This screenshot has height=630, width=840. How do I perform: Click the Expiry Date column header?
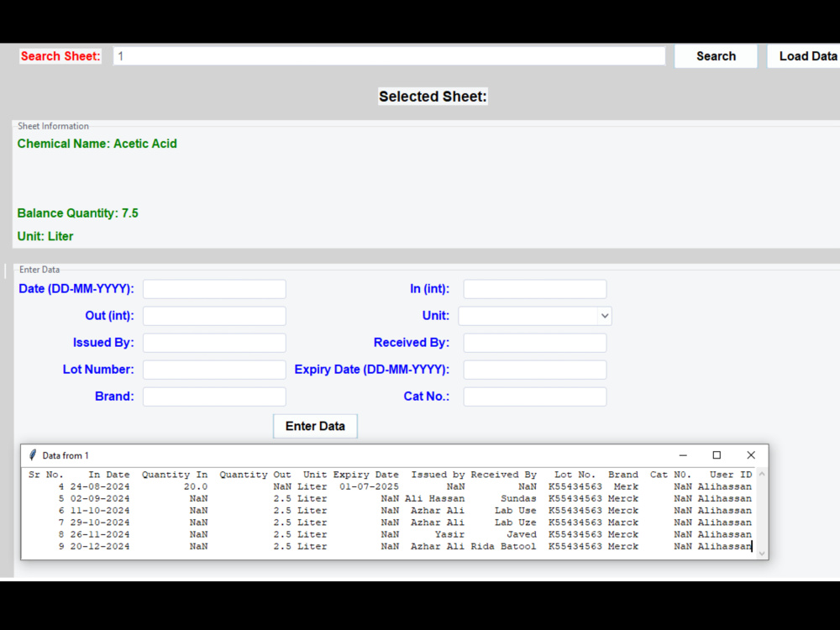click(366, 475)
